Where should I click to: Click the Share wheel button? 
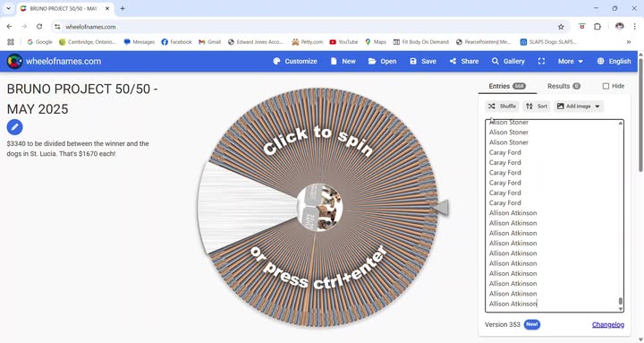(x=464, y=61)
